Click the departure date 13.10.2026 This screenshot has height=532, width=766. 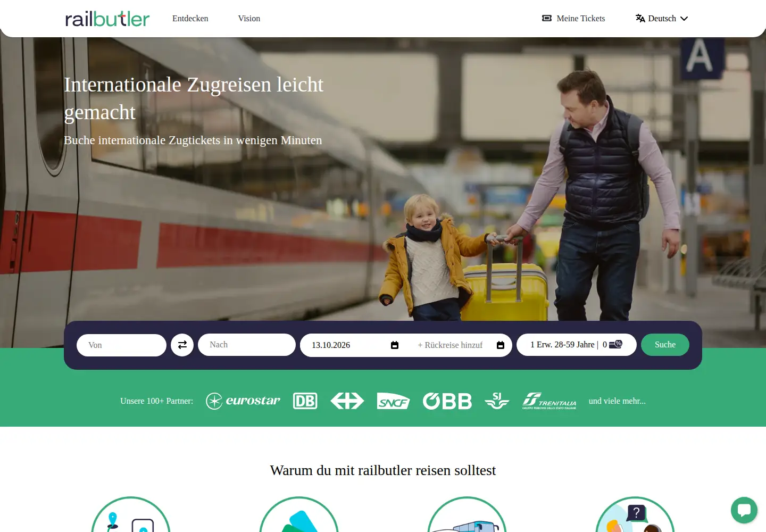(331, 345)
